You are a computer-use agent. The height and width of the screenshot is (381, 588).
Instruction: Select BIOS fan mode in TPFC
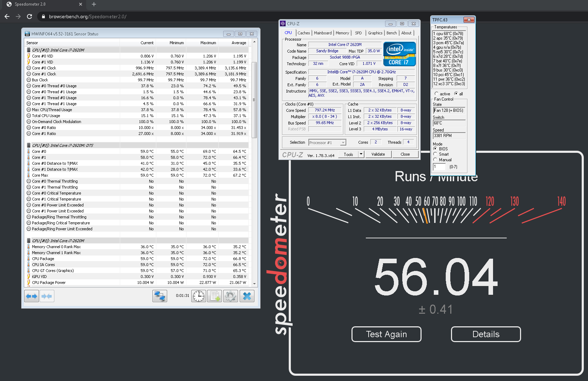435,149
